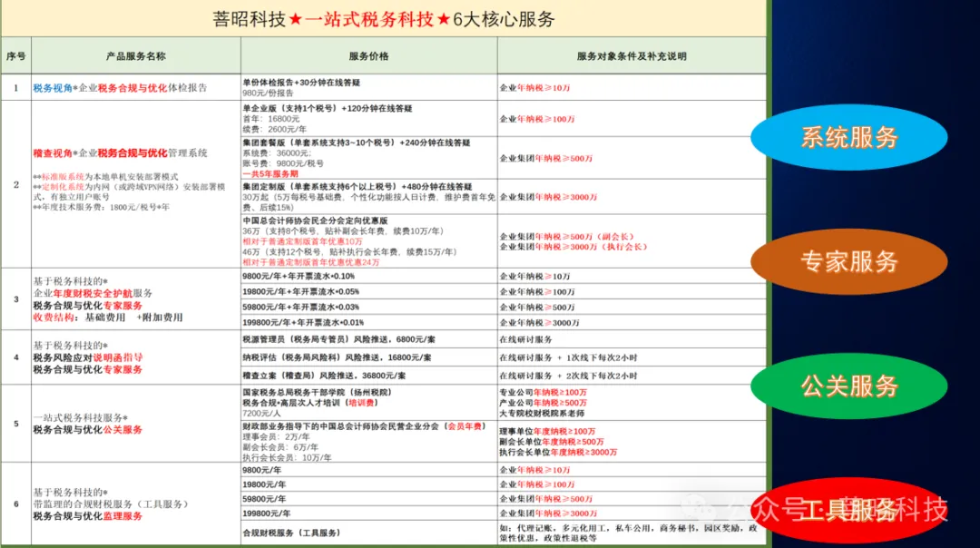Click row 2 企业集团年纳税≥3000万 condition cell
980x548 pixels.
(632, 197)
